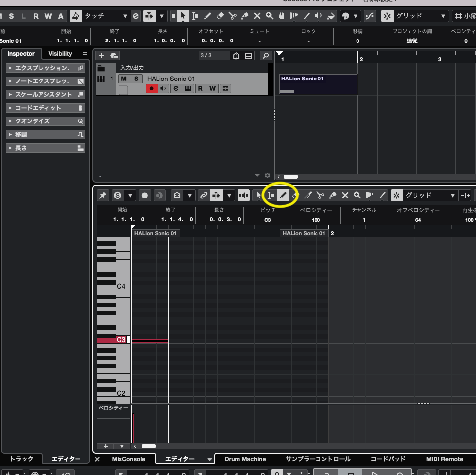Choose the Erase tool in project toolbar
476x475 pixels.
pyautogui.click(x=220, y=16)
